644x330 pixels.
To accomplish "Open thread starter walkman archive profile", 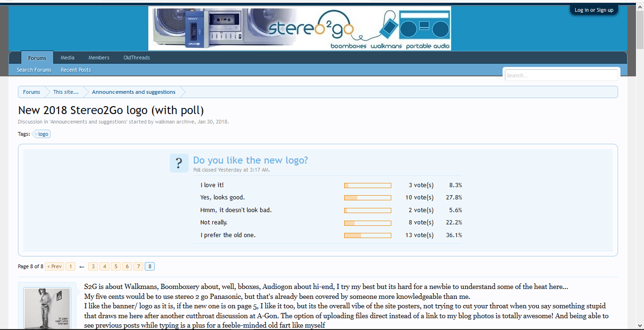I will (174, 122).
